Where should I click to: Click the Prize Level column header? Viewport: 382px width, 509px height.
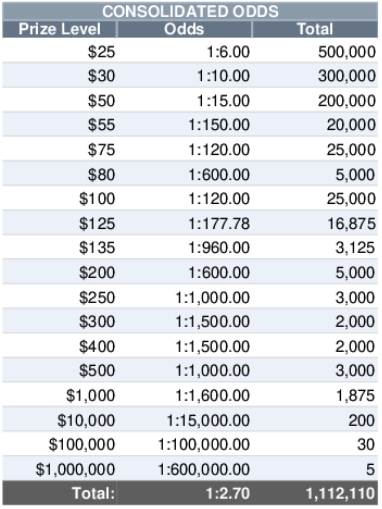click(59, 29)
